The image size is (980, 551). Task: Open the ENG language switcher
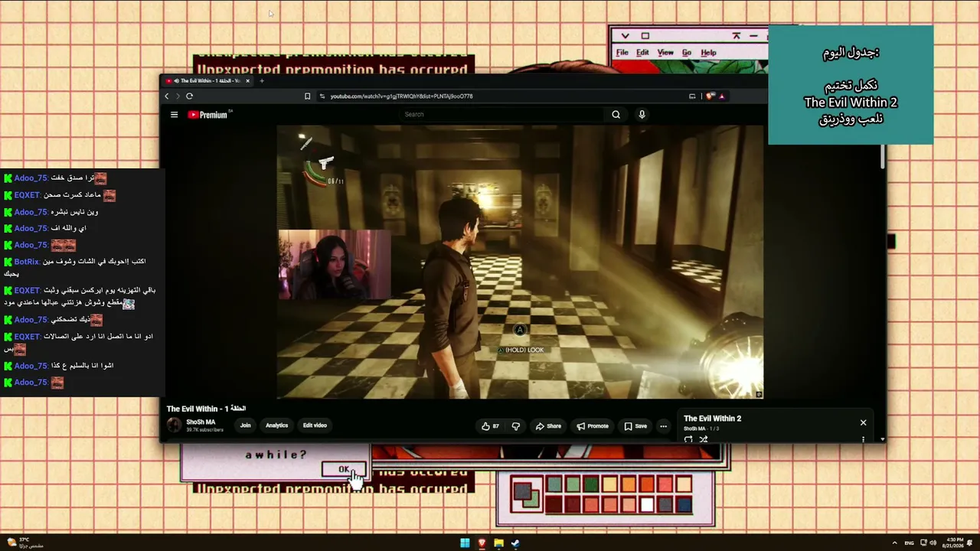910,543
